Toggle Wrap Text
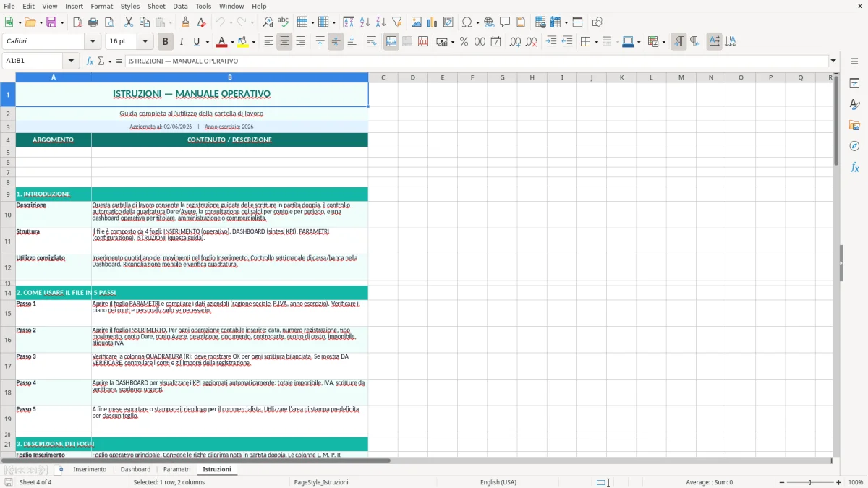Screen dimensions: 868x488 click(x=372, y=42)
